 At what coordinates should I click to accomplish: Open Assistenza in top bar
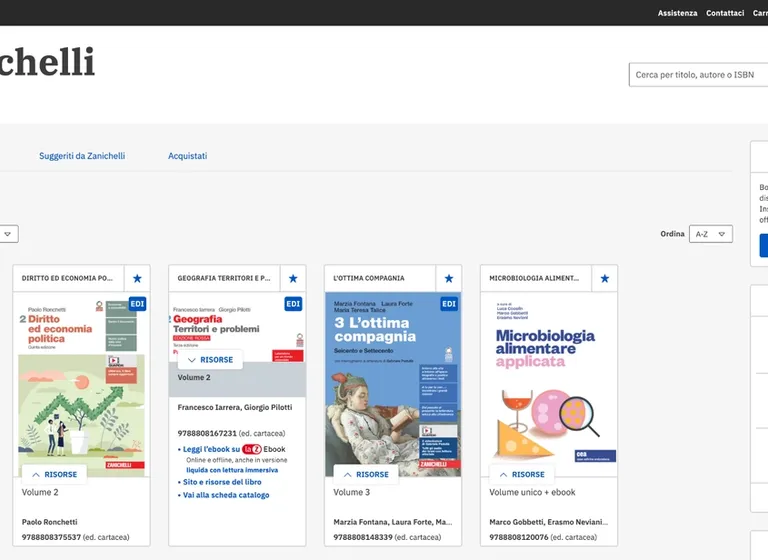point(677,13)
